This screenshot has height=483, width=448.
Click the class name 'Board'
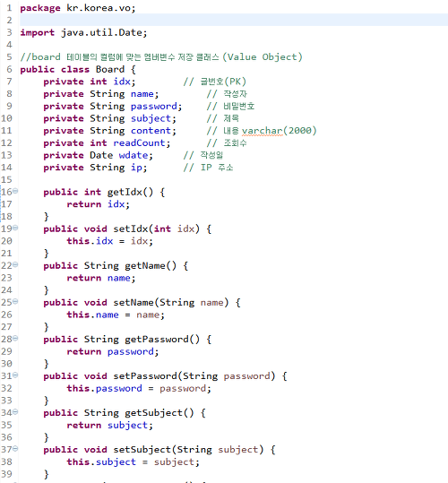click(110, 69)
